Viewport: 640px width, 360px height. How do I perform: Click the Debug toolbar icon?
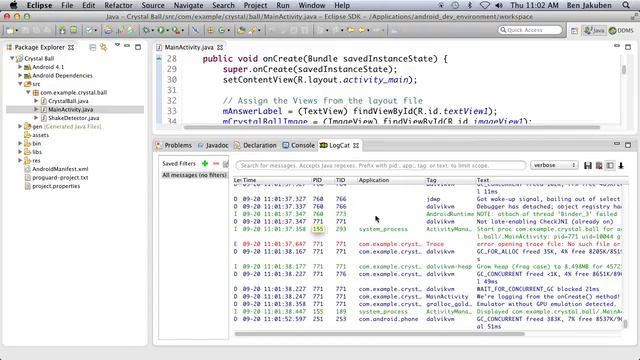tap(146, 30)
